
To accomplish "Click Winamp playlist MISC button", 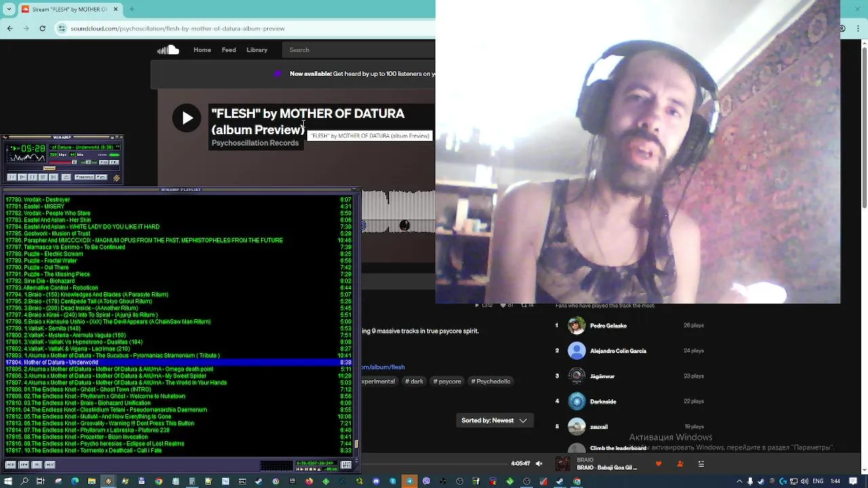I will coord(50,464).
